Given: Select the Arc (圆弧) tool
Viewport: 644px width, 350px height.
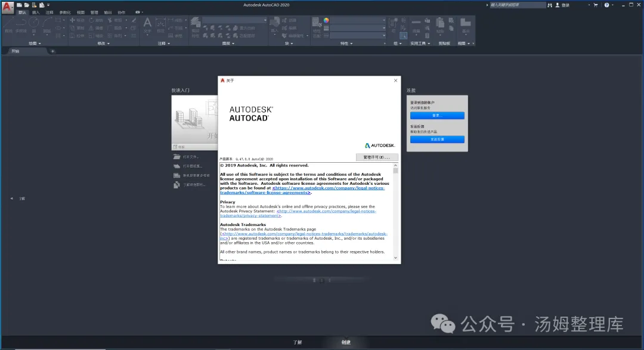Looking at the screenshot, I should pos(47,25).
